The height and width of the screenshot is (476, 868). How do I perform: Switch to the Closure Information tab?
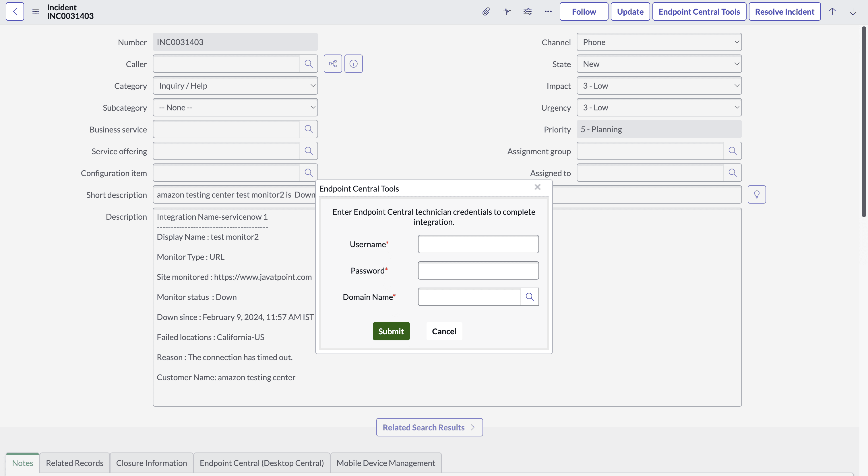pyautogui.click(x=151, y=463)
